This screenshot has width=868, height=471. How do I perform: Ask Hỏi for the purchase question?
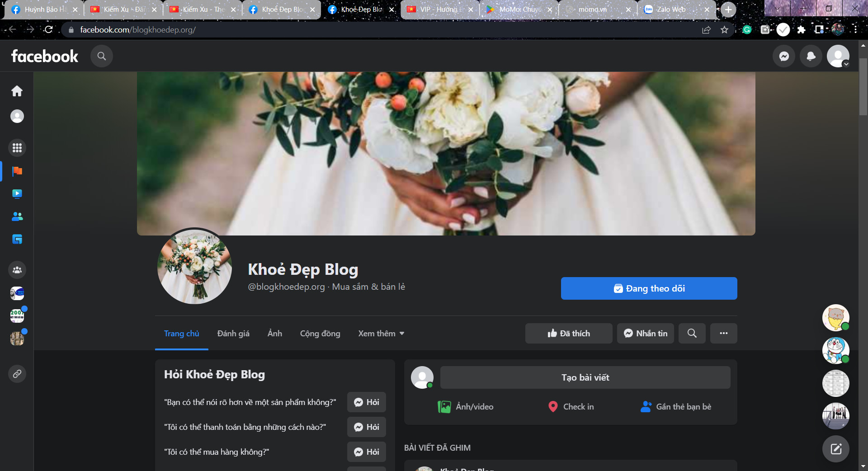coord(366,452)
